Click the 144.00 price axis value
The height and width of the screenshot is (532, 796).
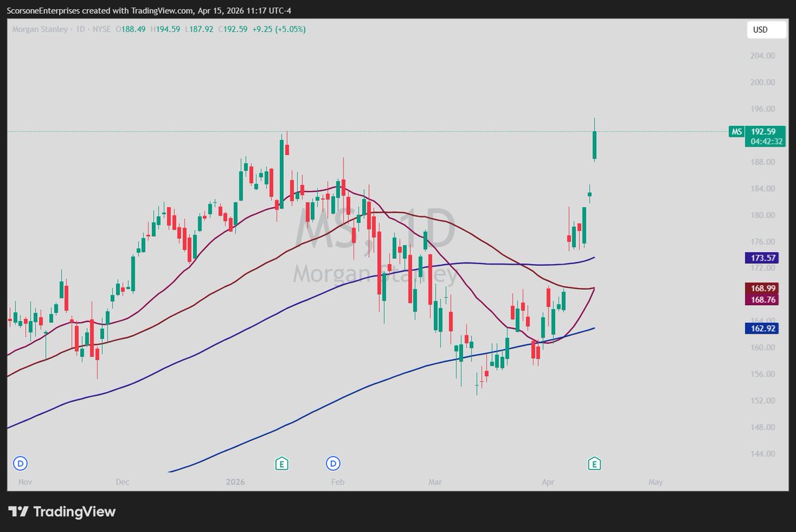coord(763,454)
